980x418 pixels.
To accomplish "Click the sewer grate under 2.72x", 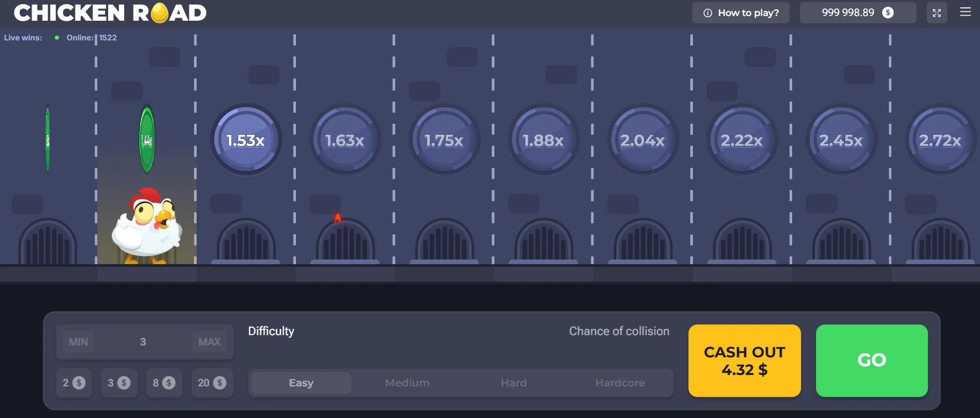I will point(941,241).
